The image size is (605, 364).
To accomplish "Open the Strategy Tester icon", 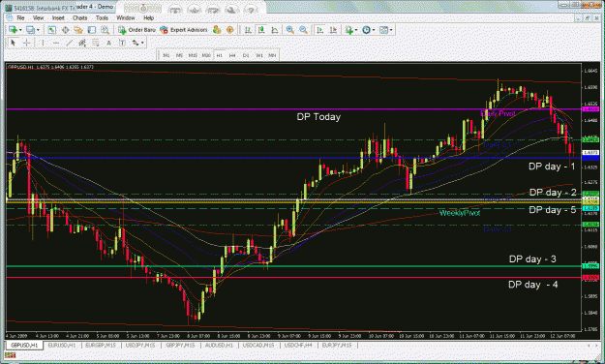I will tap(105, 30).
